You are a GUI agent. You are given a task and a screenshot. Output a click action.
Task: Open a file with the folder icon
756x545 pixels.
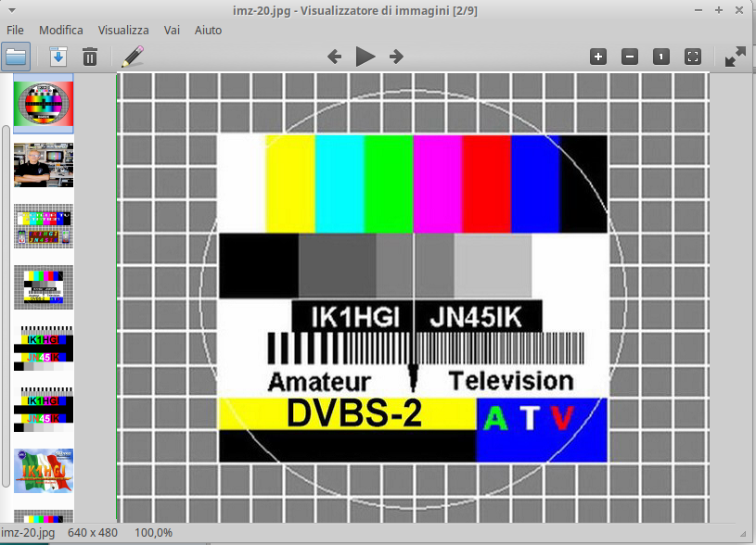(16, 57)
